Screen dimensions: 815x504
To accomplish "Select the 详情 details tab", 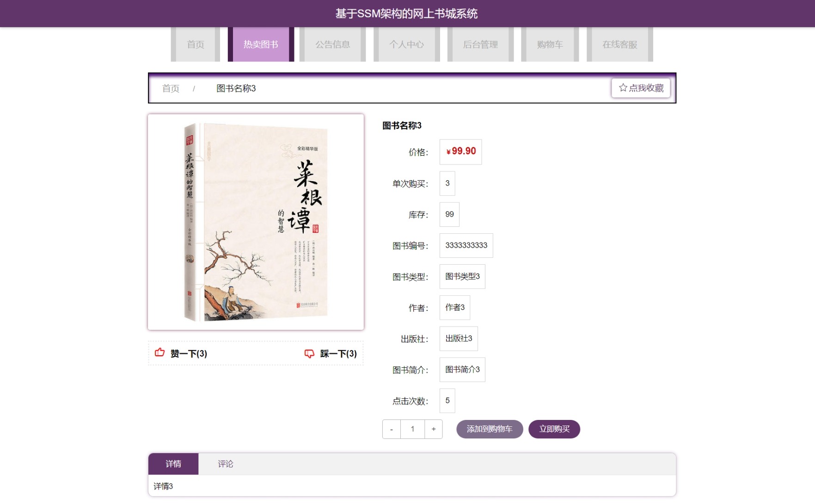I will (x=173, y=464).
